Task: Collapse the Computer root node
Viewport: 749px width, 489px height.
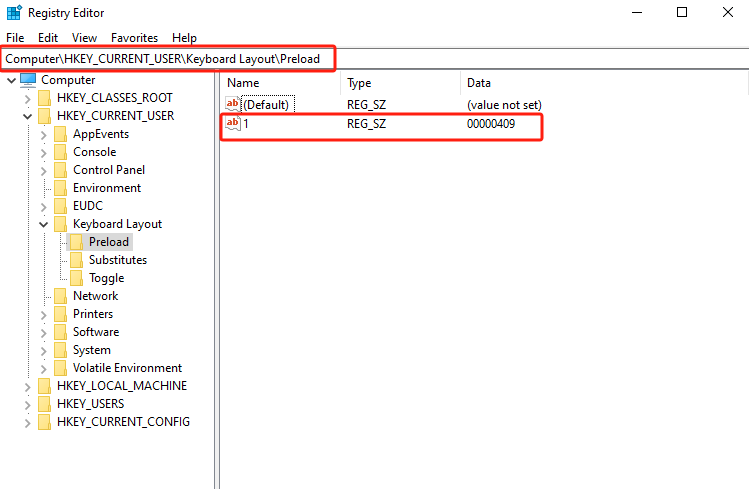Action: tap(12, 80)
